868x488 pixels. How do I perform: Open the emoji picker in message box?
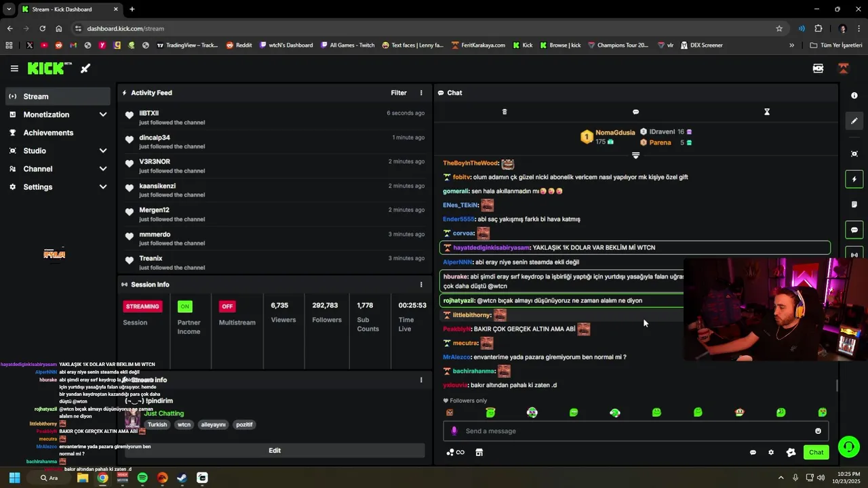(x=818, y=431)
